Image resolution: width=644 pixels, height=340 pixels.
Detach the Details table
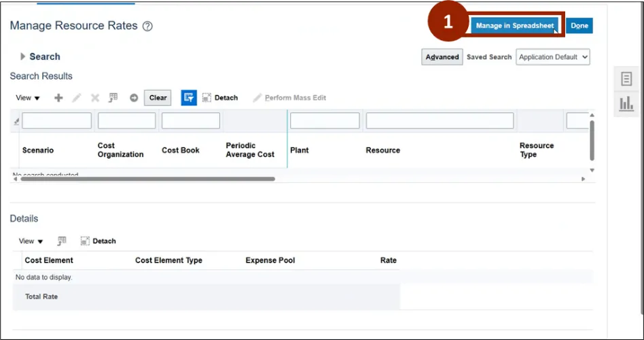pos(98,241)
